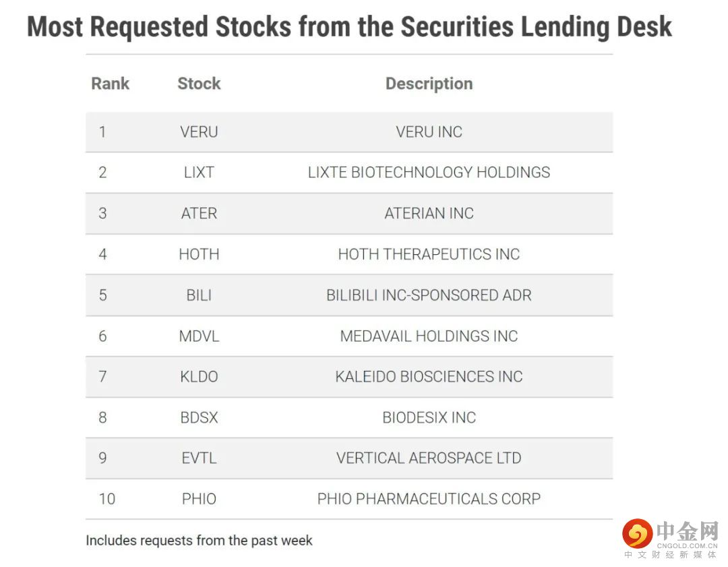The width and height of the screenshot is (728, 567).
Task: Click the Rank column header
Action: (x=110, y=84)
